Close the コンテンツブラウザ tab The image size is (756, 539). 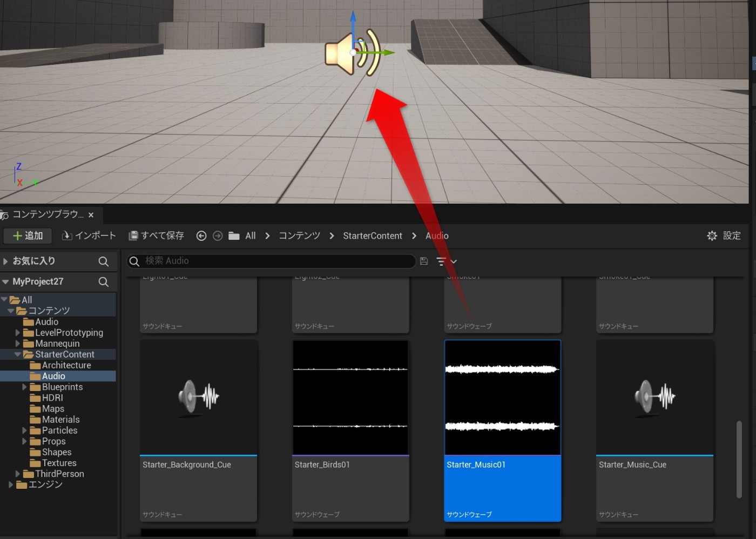tap(91, 215)
